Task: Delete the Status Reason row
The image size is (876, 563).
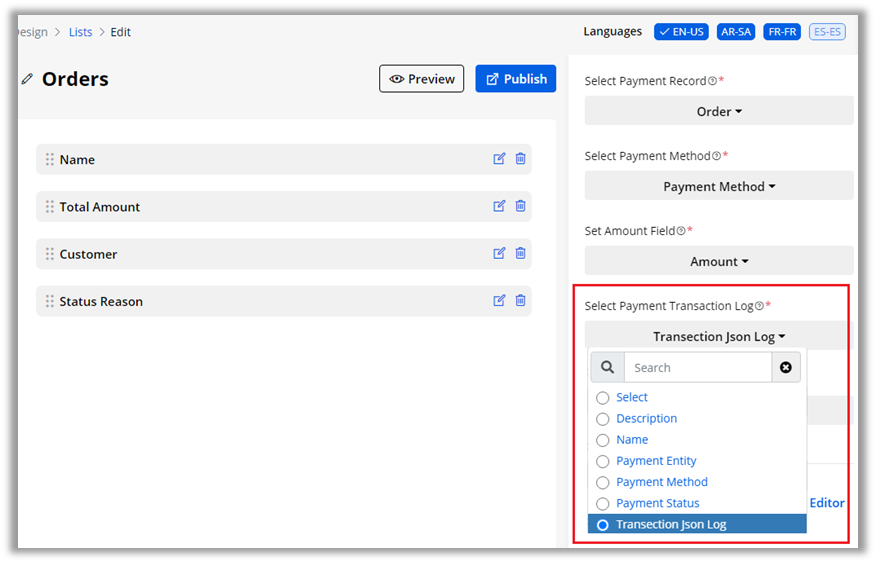Action: (x=520, y=301)
